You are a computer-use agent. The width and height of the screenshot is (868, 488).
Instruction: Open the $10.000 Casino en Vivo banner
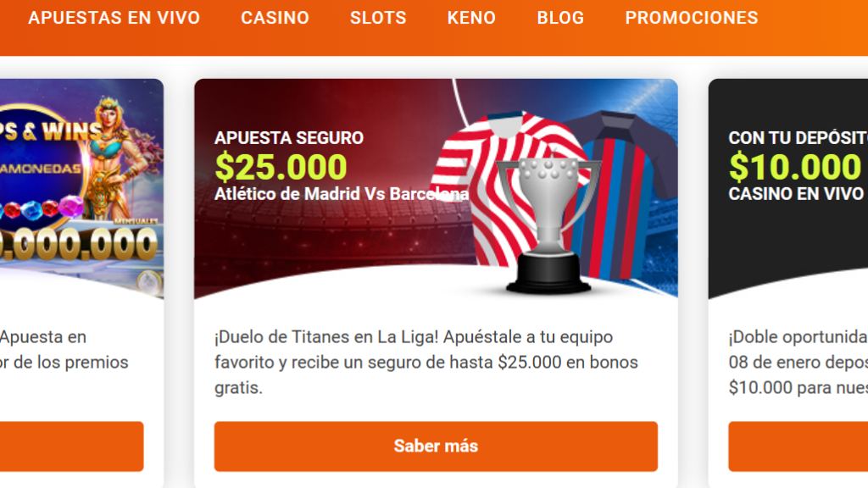[788, 188]
